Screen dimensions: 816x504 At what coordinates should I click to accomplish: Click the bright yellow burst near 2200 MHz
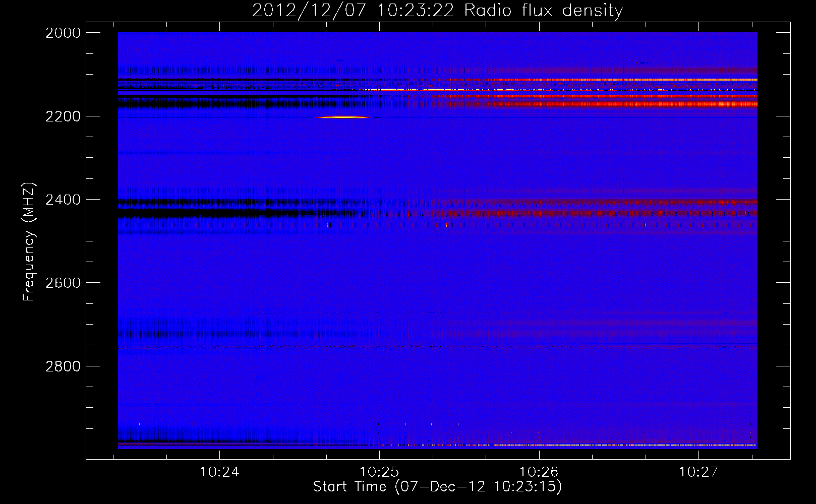tap(343, 117)
